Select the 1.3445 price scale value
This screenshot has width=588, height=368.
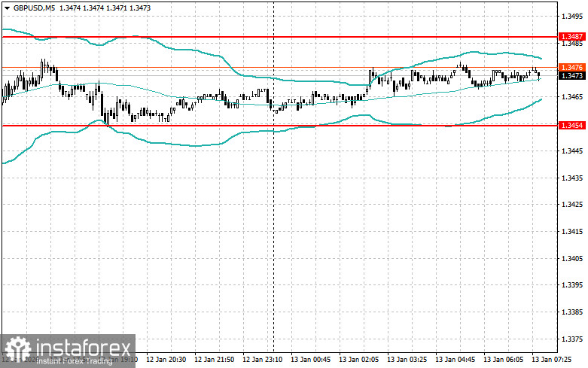click(x=572, y=151)
